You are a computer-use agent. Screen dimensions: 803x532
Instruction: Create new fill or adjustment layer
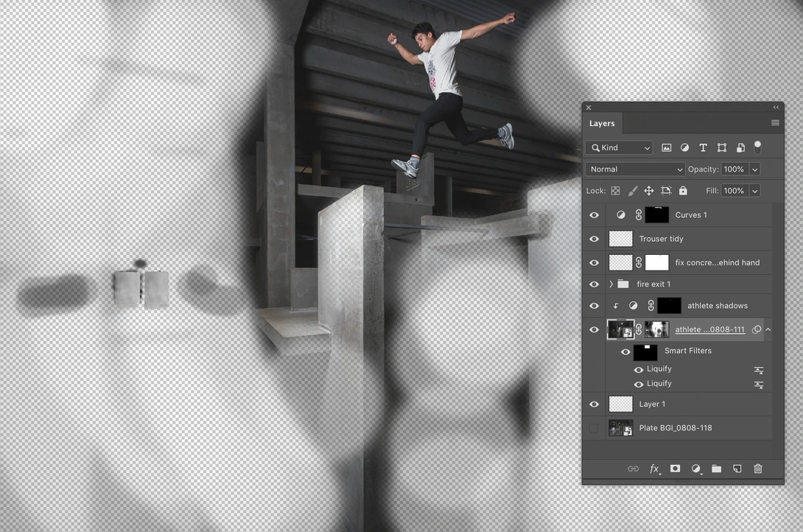(696, 469)
